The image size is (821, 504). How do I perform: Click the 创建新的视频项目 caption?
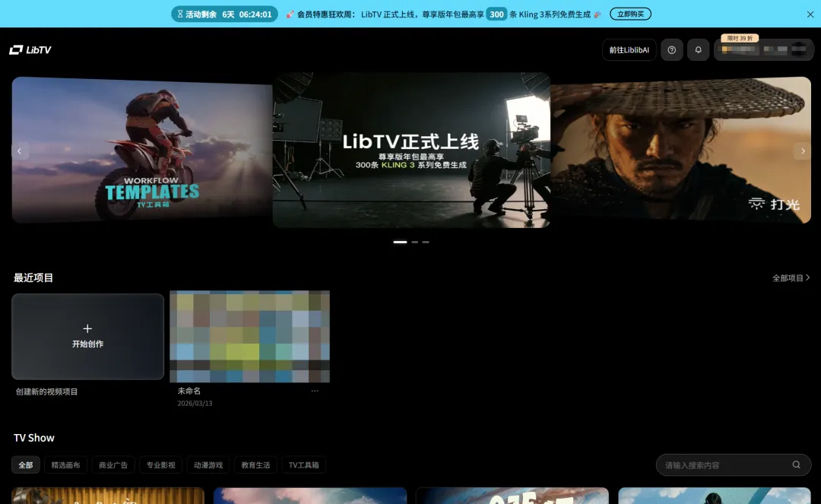[46, 391]
